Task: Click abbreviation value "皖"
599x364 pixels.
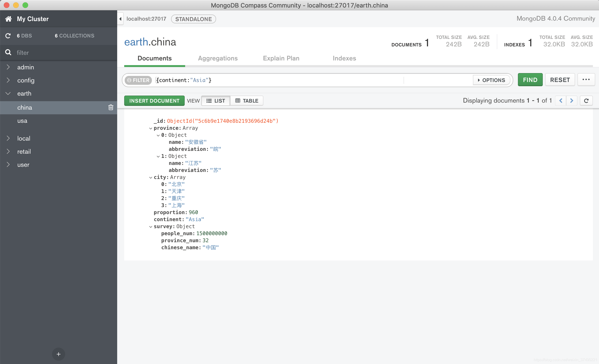Action: point(216,149)
